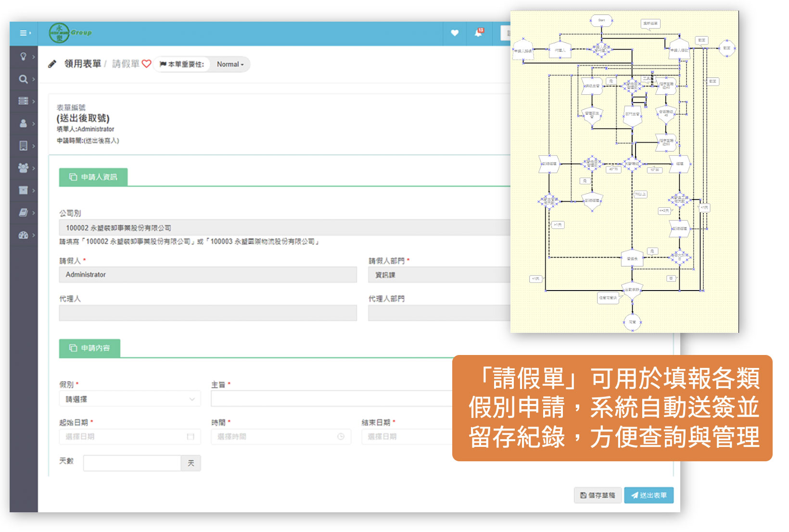The image size is (789, 532).
Task: Expand the group users menu chevron
Action: [34, 168]
